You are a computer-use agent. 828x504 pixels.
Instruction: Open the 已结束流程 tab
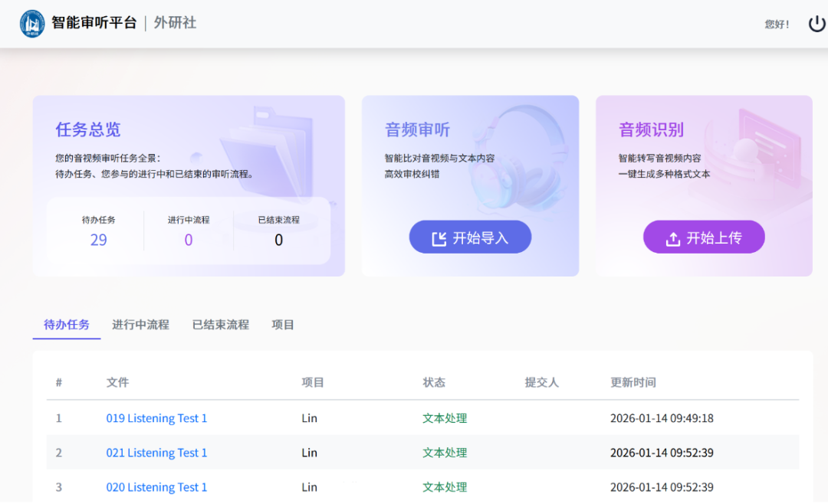tap(220, 325)
